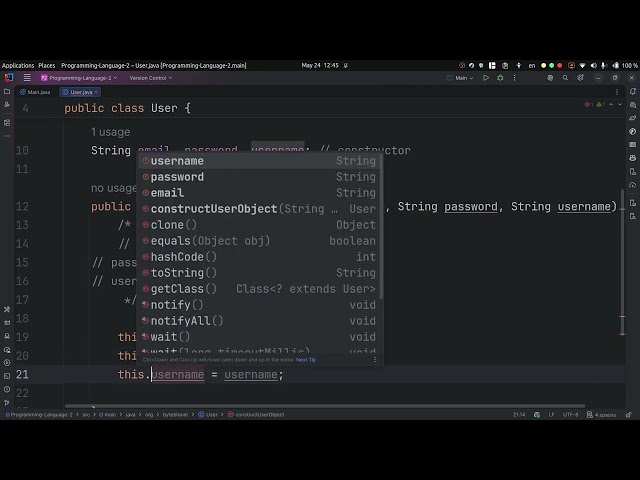This screenshot has height=480, width=640.
Task: Select password completion suggestion
Action: [x=259, y=177]
